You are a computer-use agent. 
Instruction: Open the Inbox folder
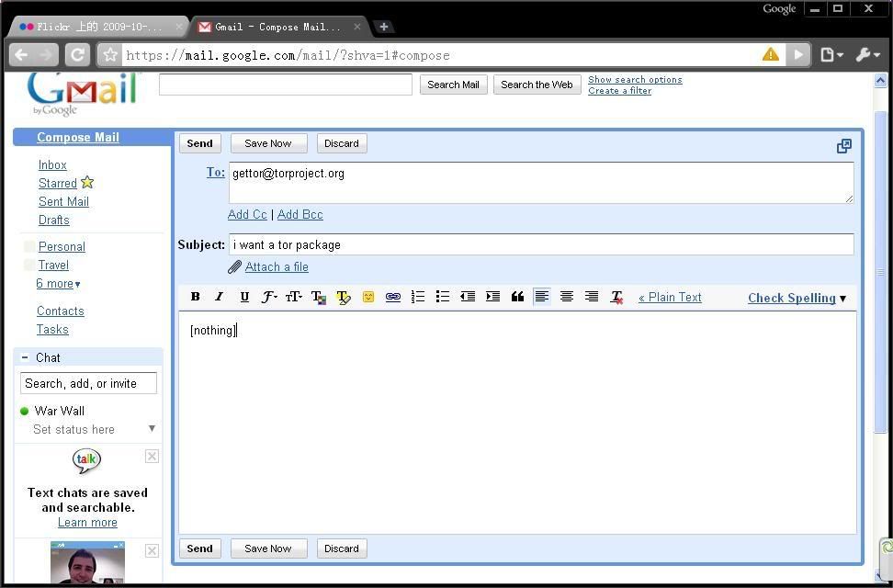click(52, 164)
